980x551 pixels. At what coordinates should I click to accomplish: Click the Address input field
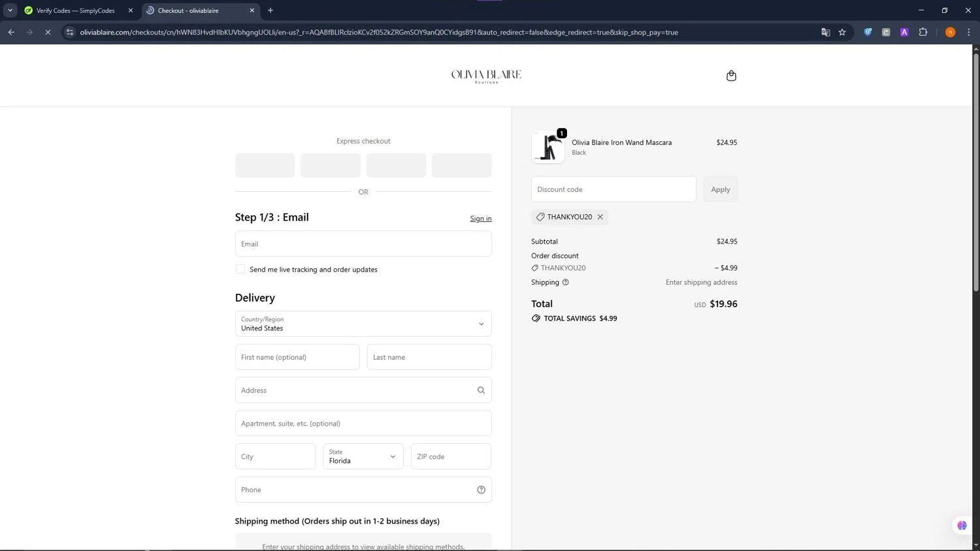(363, 390)
